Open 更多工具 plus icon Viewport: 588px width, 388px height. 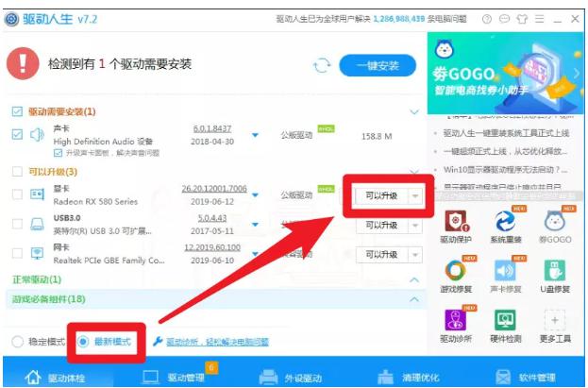click(555, 320)
